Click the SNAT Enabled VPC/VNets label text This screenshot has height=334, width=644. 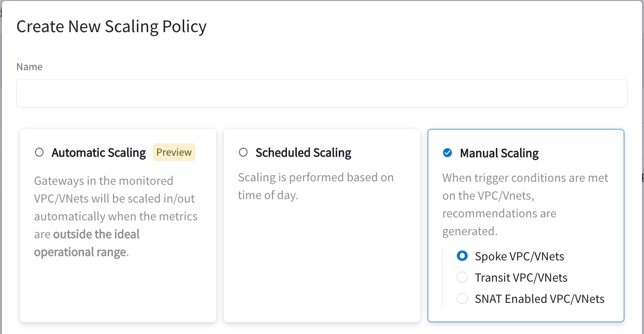click(539, 299)
